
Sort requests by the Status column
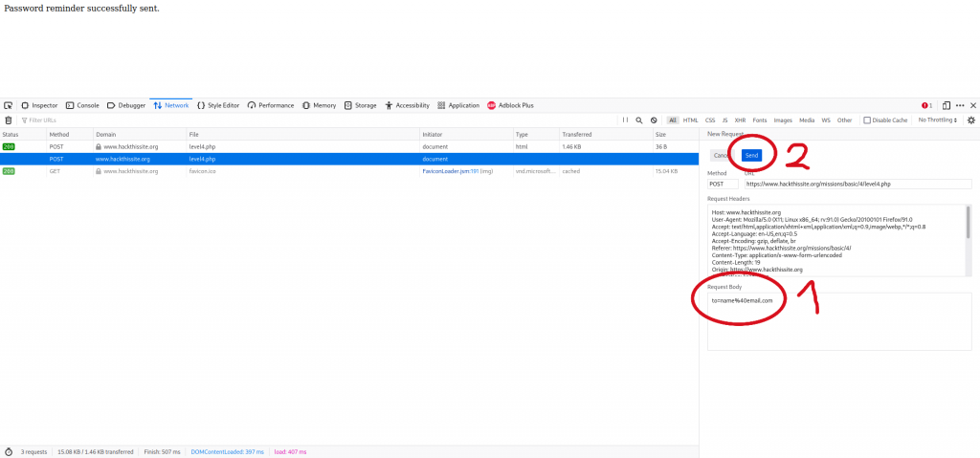(x=11, y=135)
